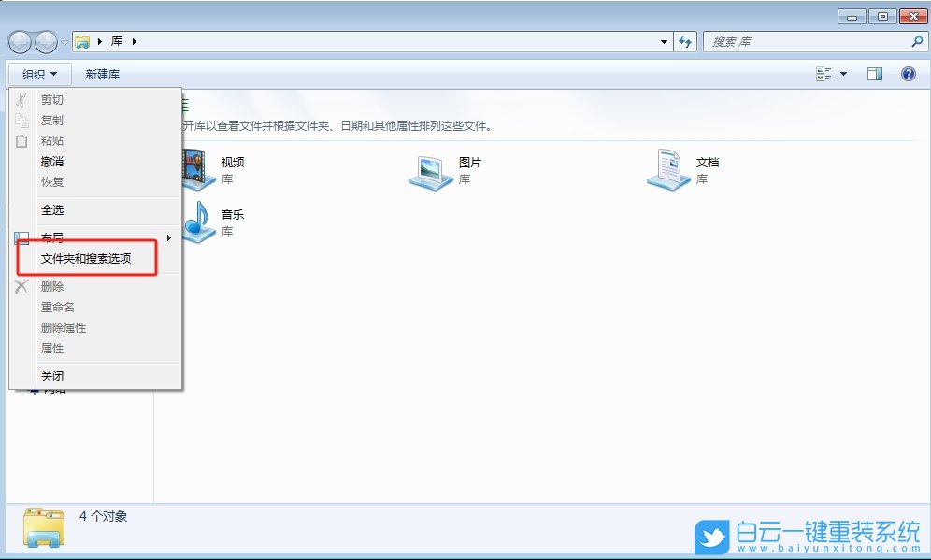Click the back navigation arrow
The image size is (931, 560).
(x=21, y=41)
